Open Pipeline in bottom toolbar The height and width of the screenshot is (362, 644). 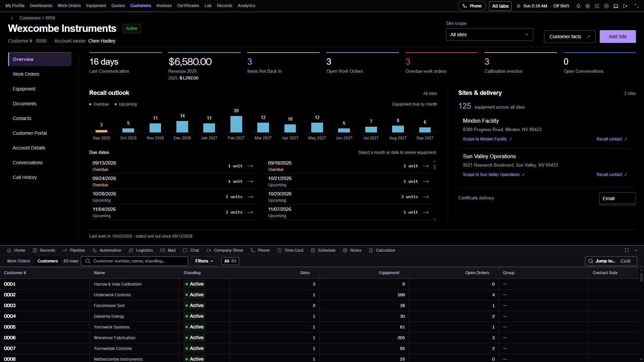coord(73,250)
